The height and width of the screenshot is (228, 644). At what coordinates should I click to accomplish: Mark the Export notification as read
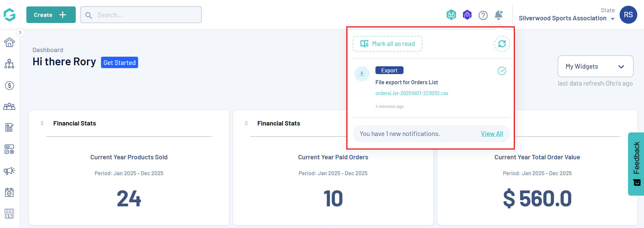point(502,71)
